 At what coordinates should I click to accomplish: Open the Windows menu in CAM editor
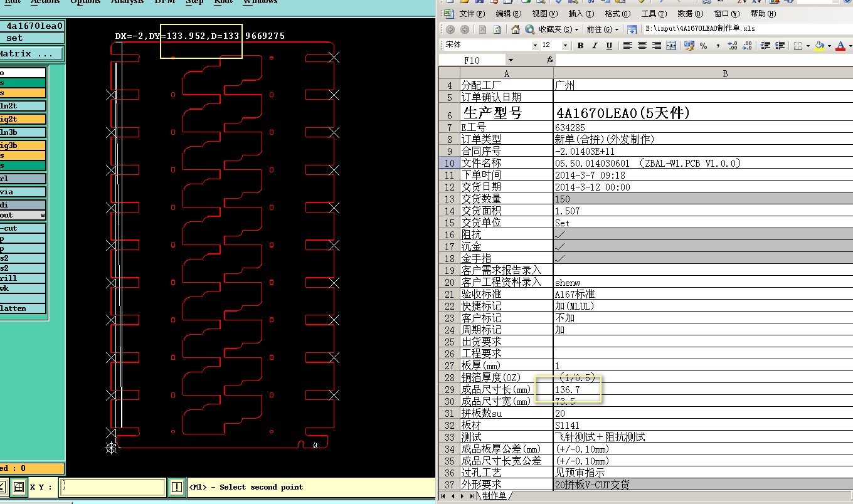(260, 3)
